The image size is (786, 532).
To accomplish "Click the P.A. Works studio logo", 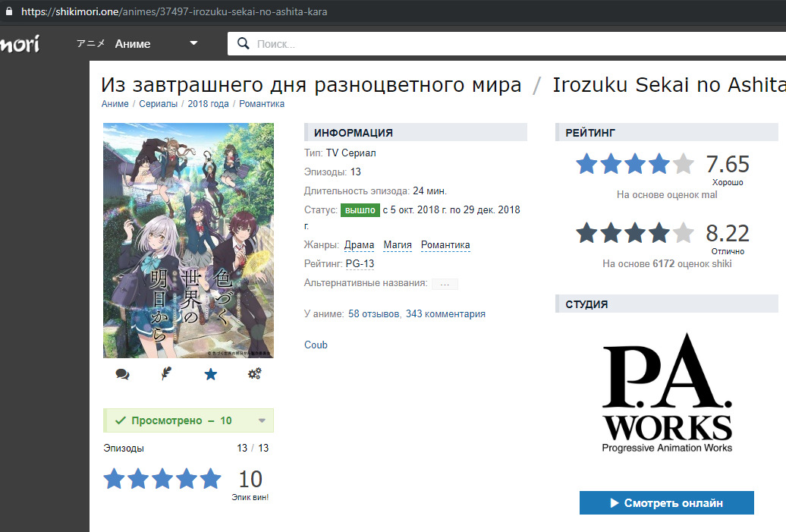I will (x=666, y=393).
